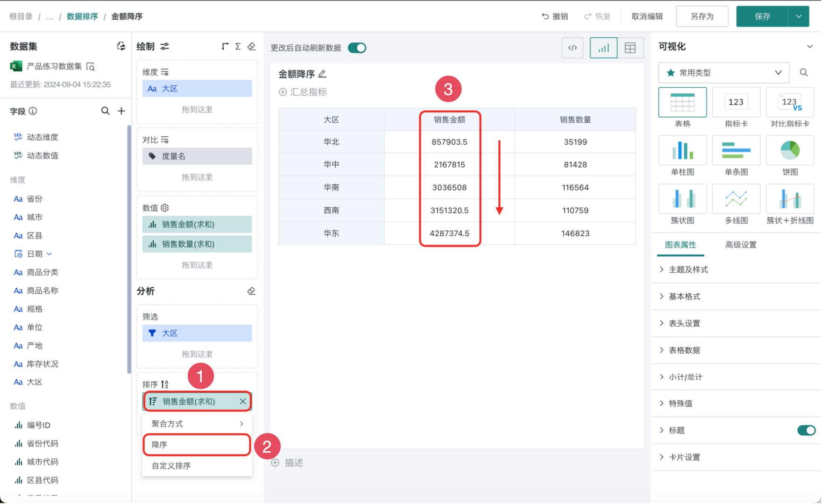Select 降序 in the sort menu
This screenshot has width=822, height=504.
click(197, 445)
